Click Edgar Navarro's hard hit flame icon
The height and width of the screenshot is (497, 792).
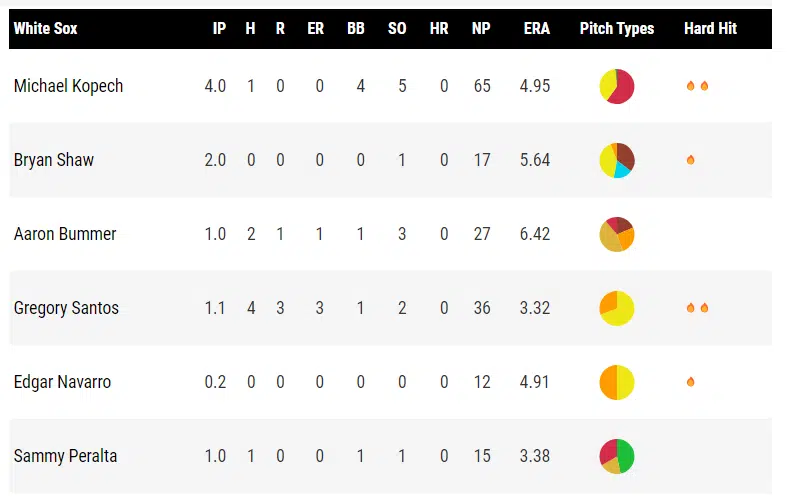tap(691, 382)
